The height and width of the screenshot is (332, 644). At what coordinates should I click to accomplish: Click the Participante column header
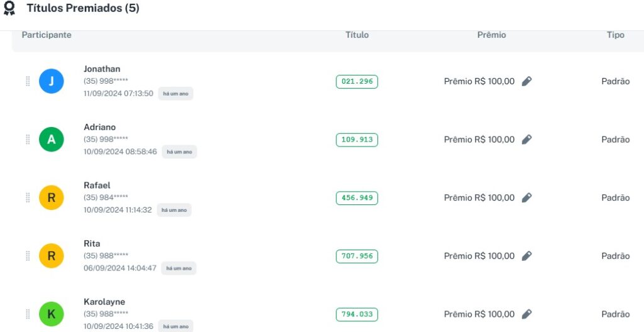(47, 35)
